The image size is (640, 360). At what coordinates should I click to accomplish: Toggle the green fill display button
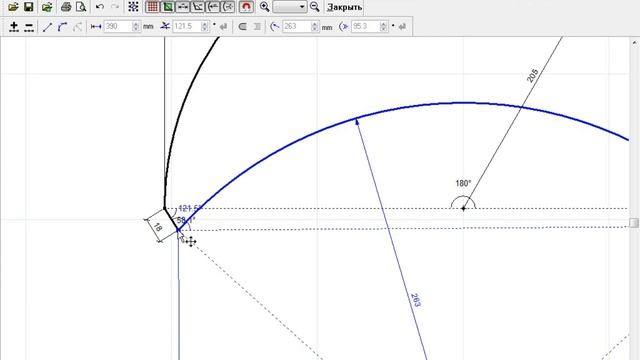[167, 7]
